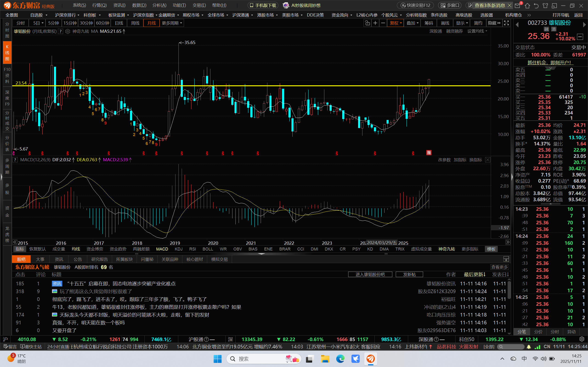588x367 pixels.
Task: Toggle the 神奇九转 indicator overlay
Action: click(446, 249)
